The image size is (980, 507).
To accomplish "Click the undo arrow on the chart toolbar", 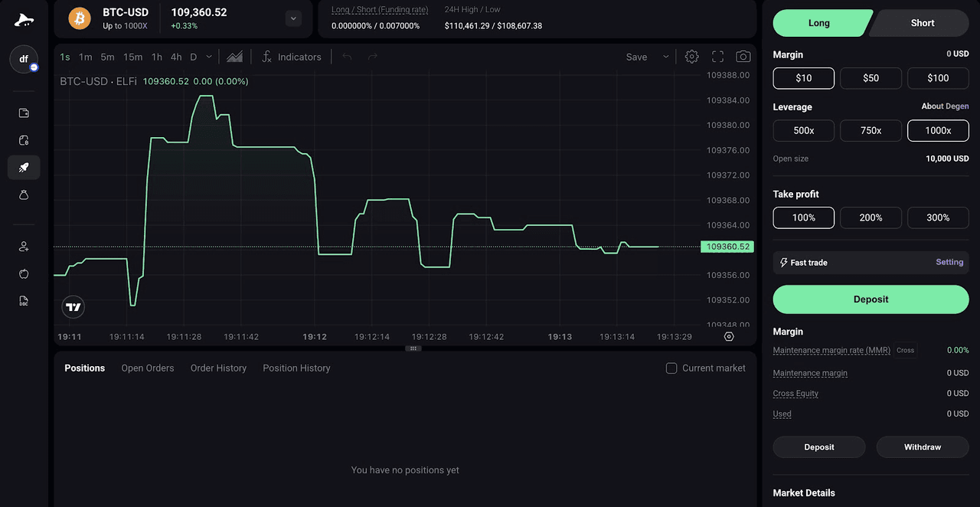I will pyautogui.click(x=347, y=57).
